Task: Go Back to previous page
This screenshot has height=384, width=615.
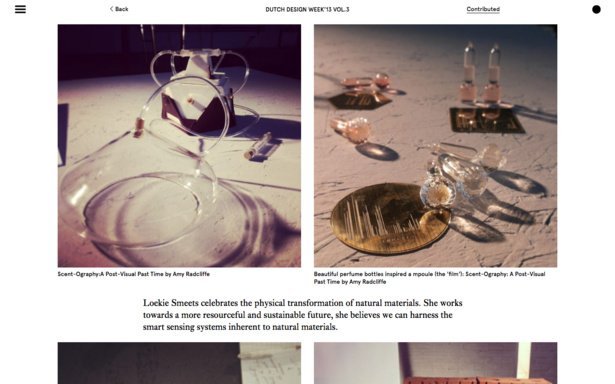Action: coord(119,9)
